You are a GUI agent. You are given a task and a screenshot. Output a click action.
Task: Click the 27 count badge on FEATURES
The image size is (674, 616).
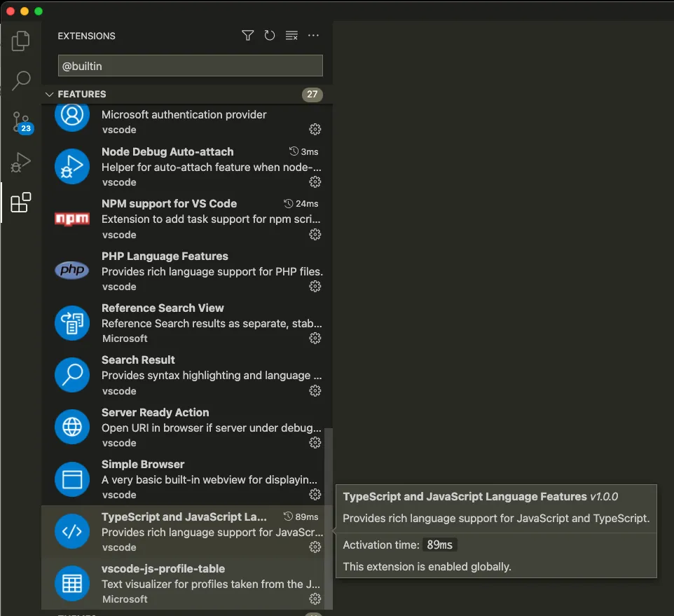click(312, 94)
